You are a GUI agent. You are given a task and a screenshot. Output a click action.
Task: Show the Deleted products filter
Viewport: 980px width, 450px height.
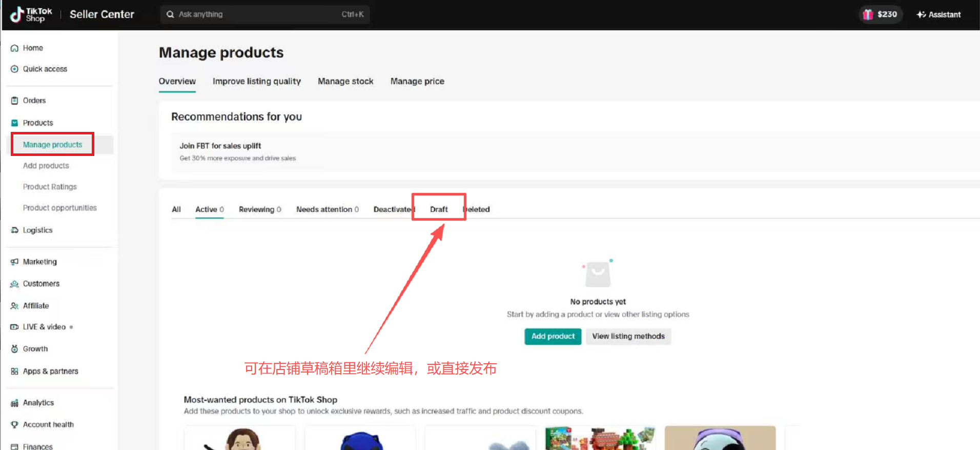point(477,209)
